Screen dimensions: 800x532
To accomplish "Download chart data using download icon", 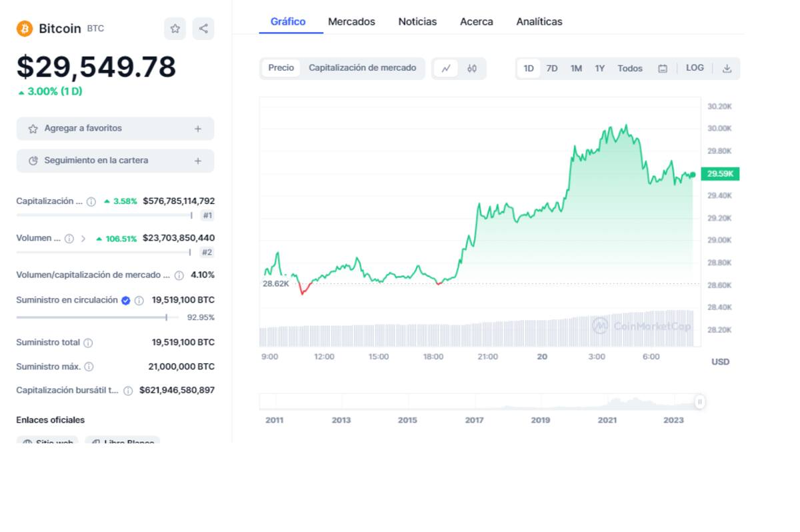I will [727, 68].
